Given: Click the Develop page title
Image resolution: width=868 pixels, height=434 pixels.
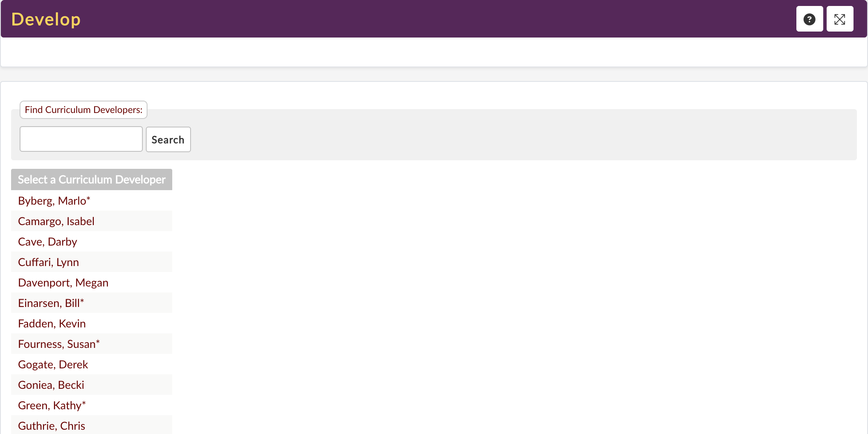Looking at the screenshot, I should (x=46, y=19).
